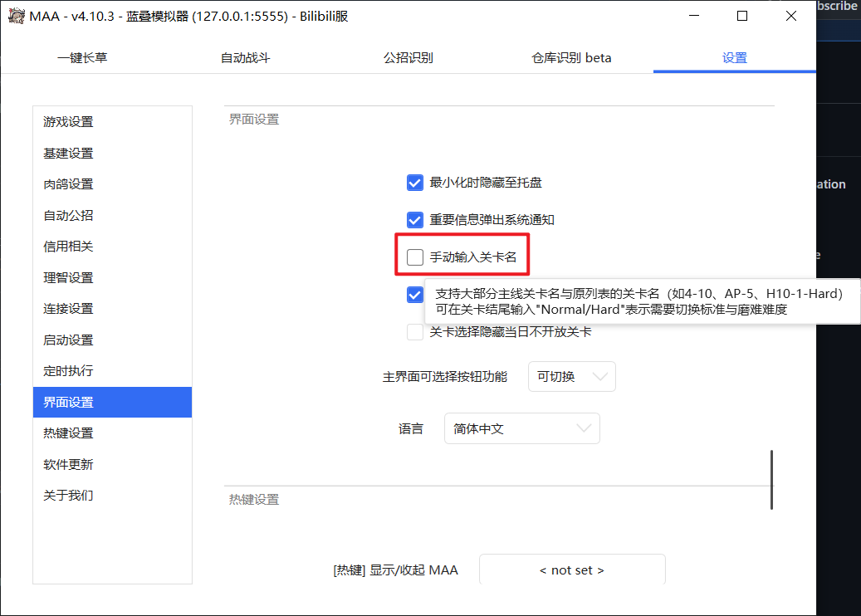Click the settings page vertical scrollbar

tap(771, 480)
